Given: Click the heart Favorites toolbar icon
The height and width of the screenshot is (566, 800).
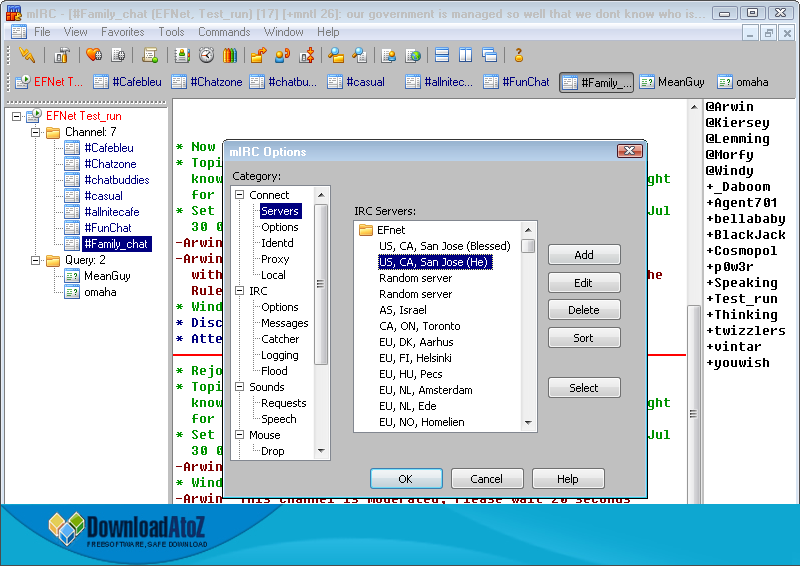Looking at the screenshot, I should pyautogui.click(x=93, y=55).
